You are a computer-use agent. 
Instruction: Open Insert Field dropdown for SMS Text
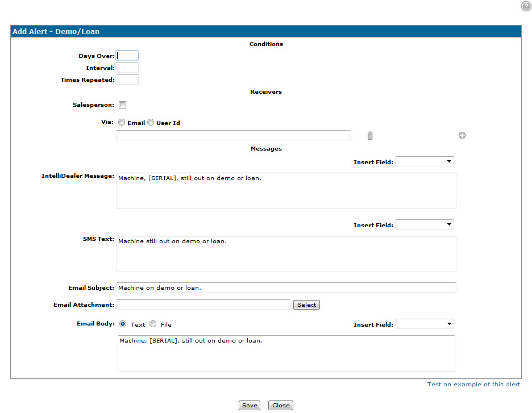point(425,224)
